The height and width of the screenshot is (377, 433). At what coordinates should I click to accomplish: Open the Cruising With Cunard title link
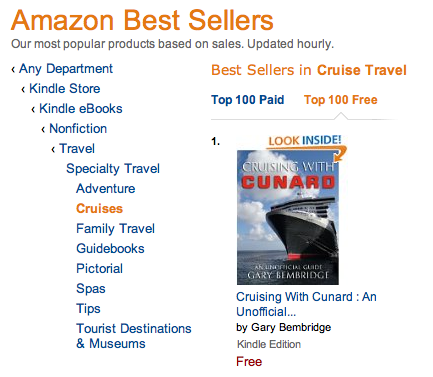(306, 304)
